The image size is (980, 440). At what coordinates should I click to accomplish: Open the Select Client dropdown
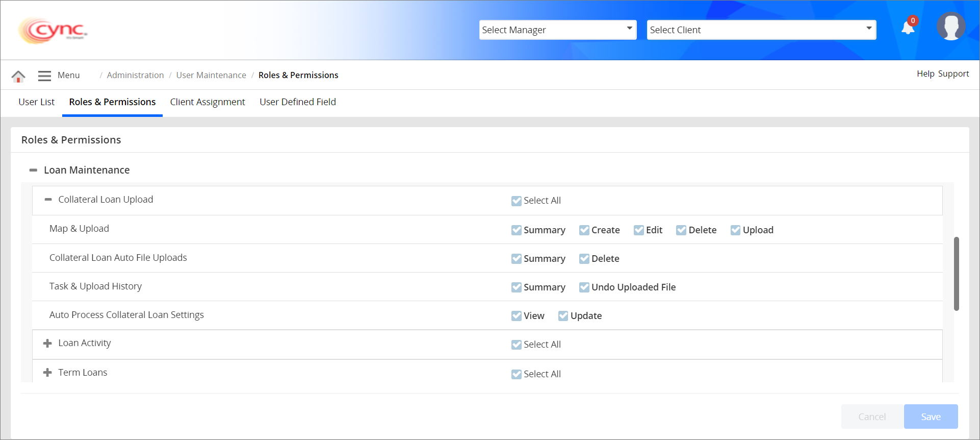pyautogui.click(x=761, y=30)
